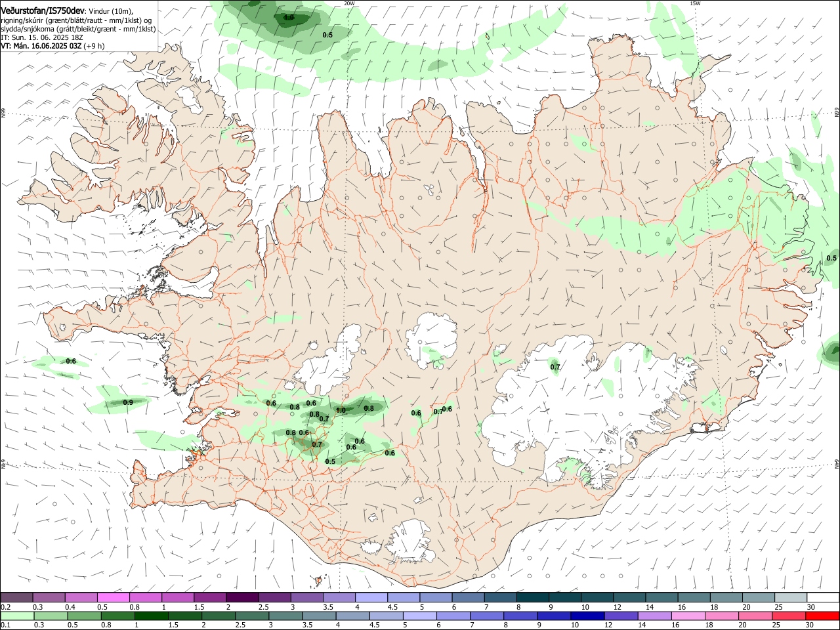Click upper legend swatch starting at 3
The width and height of the screenshot is (840, 630).
pos(306,597)
